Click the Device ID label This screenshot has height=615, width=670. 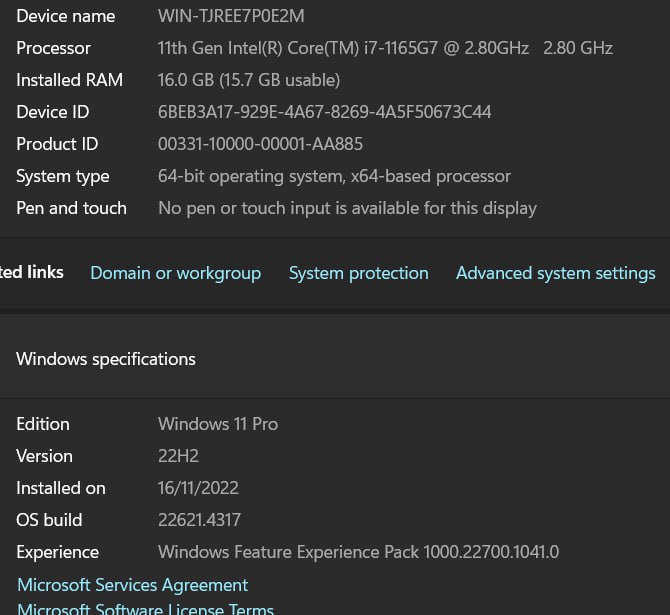coord(53,112)
